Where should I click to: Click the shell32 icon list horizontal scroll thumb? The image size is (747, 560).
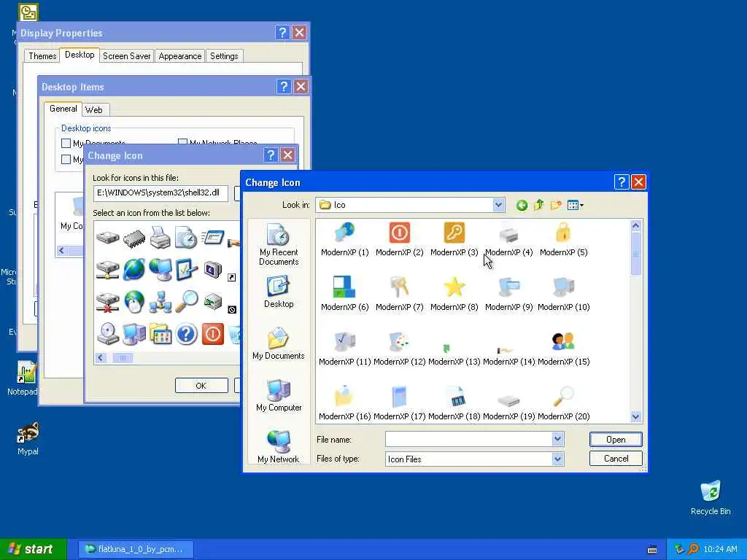click(x=123, y=358)
